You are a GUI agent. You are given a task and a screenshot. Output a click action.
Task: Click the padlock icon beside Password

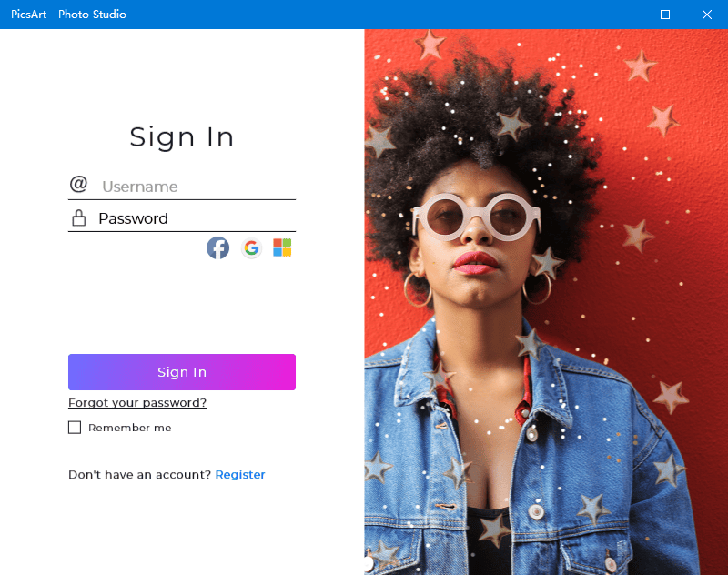click(x=79, y=217)
